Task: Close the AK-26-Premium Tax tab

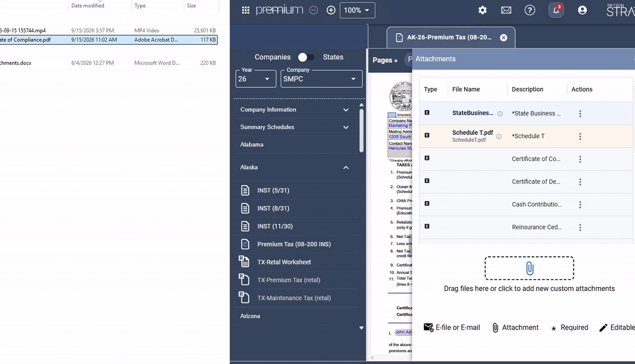Action: (503, 37)
